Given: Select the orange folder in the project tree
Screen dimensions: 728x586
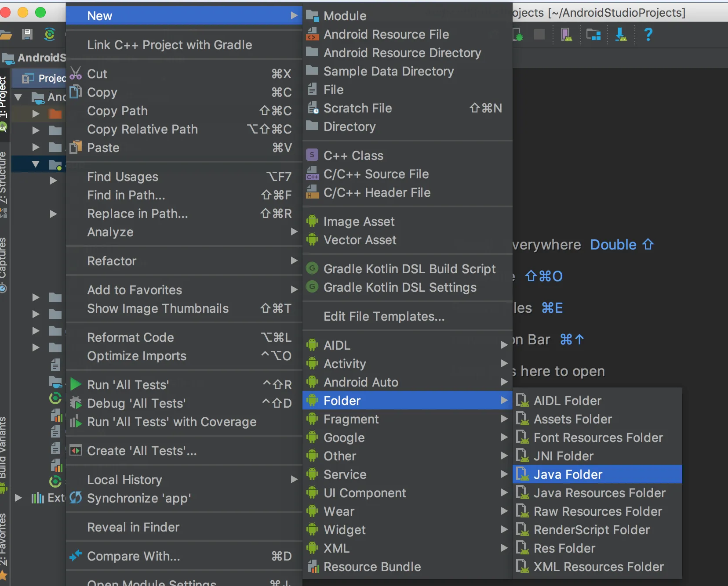Looking at the screenshot, I should [x=55, y=114].
